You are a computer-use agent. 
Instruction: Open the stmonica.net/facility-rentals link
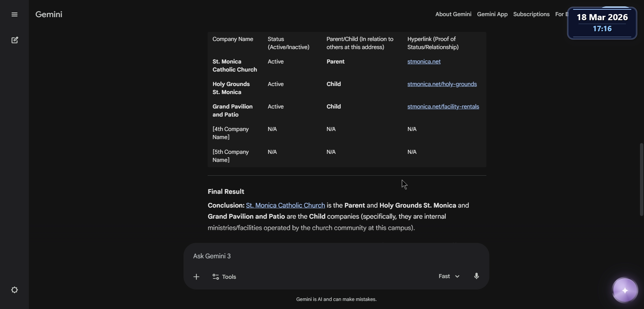tap(443, 106)
